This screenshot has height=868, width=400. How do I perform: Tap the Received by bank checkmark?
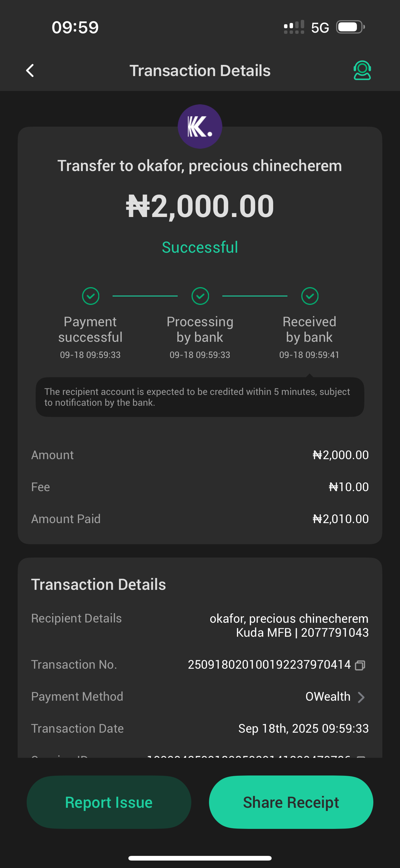click(309, 296)
